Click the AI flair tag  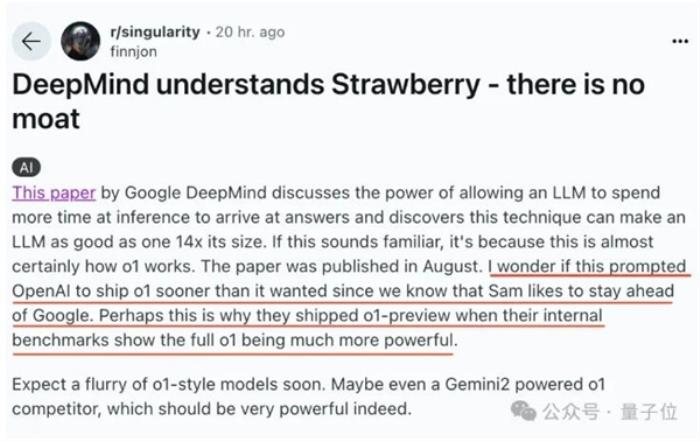click(26, 167)
